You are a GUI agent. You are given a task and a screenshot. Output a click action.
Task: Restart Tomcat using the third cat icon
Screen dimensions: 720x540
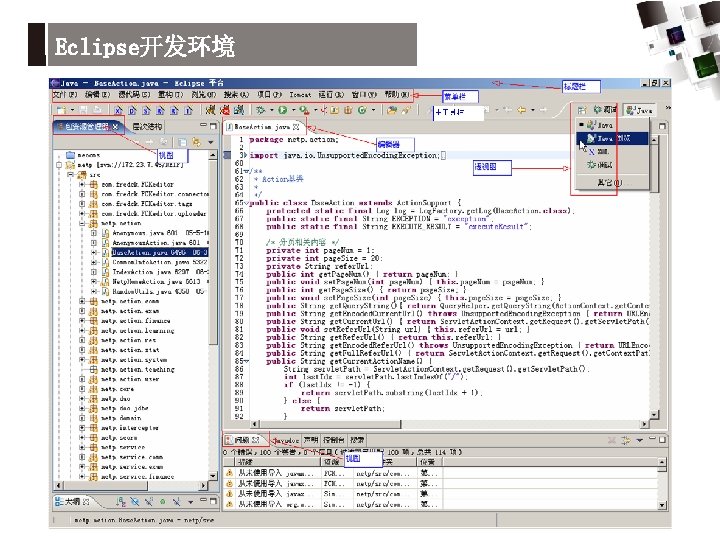point(239,110)
